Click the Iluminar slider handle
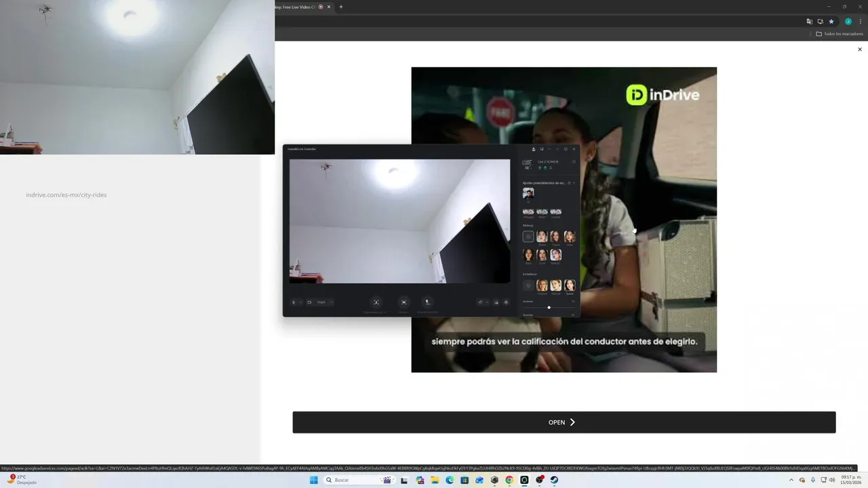This screenshot has width=868, height=488. tap(549, 308)
